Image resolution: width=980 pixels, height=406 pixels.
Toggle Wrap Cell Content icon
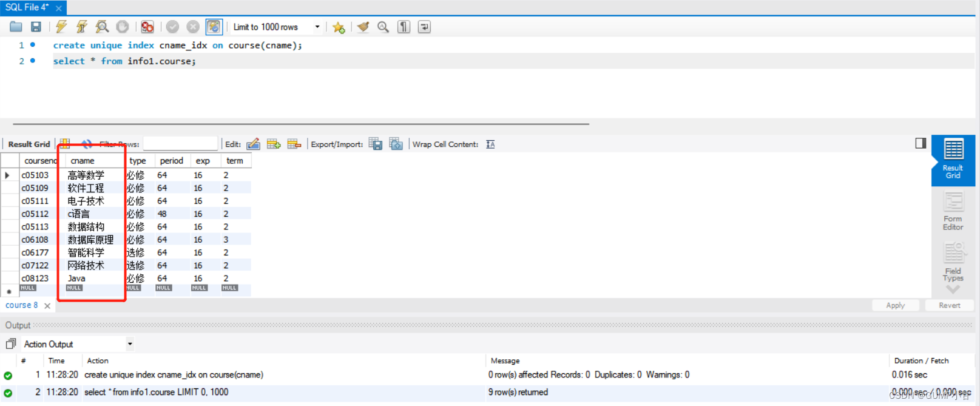490,144
